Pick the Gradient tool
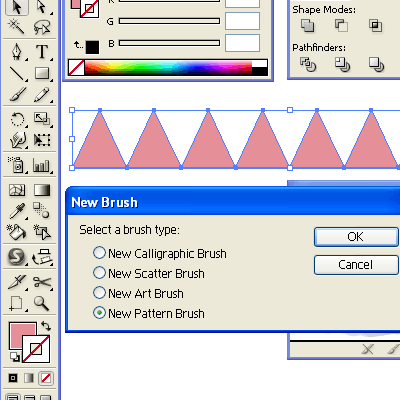Image resolution: width=400 pixels, height=400 pixels. click(42, 190)
